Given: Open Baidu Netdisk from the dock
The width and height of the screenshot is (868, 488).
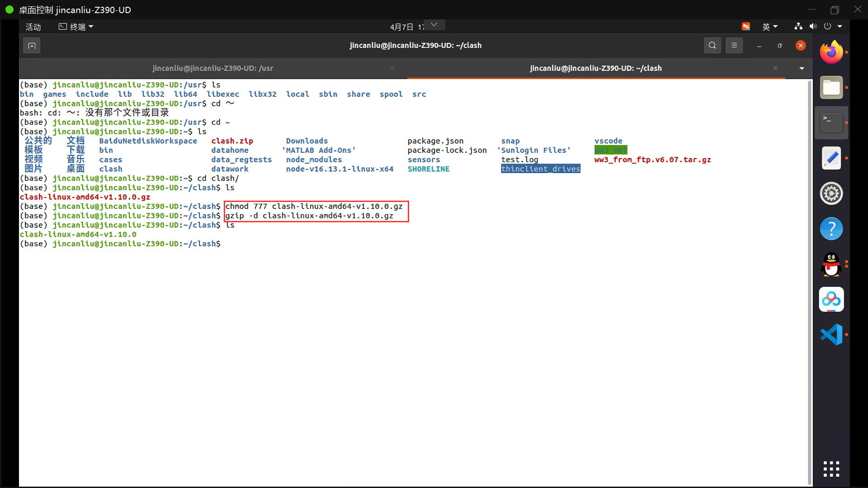Looking at the screenshot, I should [831, 299].
